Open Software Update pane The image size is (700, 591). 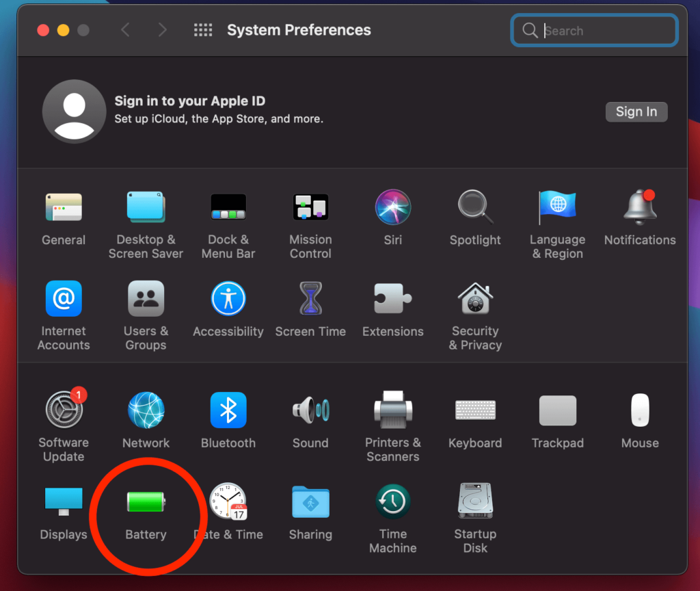(64, 410)
